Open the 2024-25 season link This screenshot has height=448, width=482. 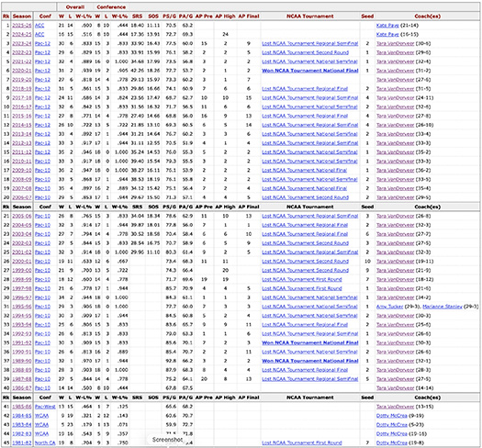(22, 34)
